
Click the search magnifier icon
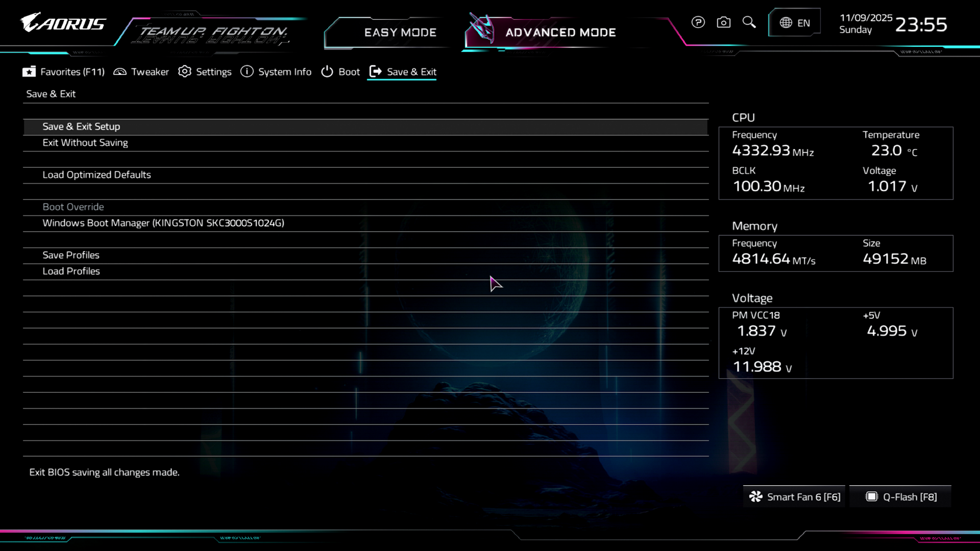749,22
